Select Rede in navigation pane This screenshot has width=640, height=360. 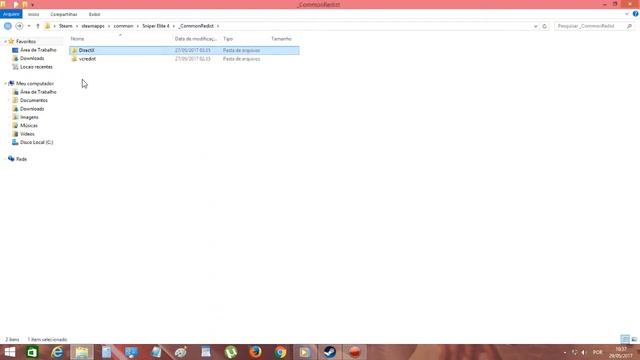coord(21,159)
